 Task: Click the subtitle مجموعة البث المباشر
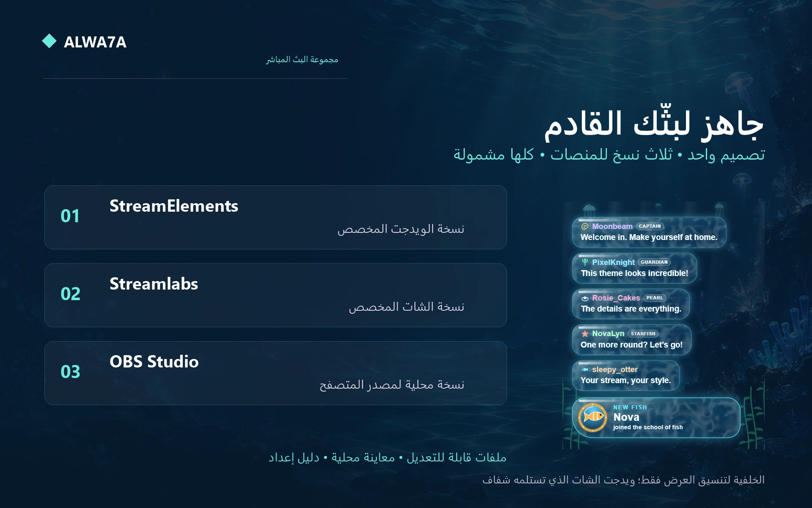302,59
